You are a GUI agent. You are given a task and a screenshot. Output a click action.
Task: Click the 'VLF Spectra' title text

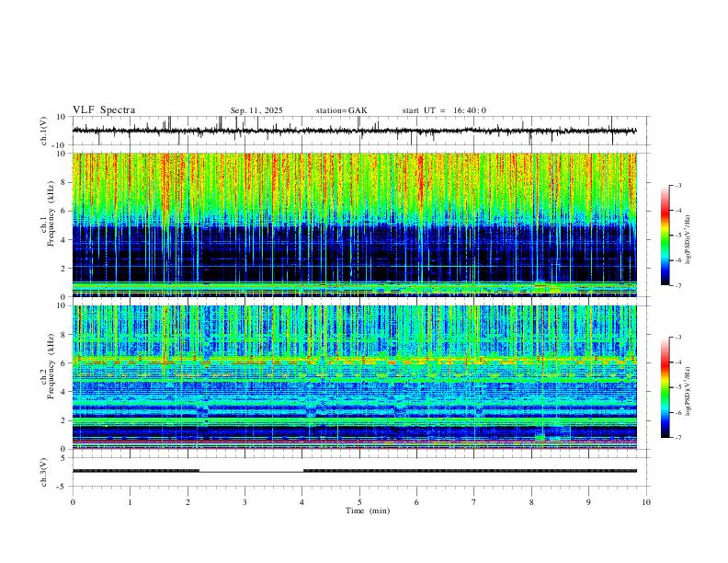click(104, 110)
